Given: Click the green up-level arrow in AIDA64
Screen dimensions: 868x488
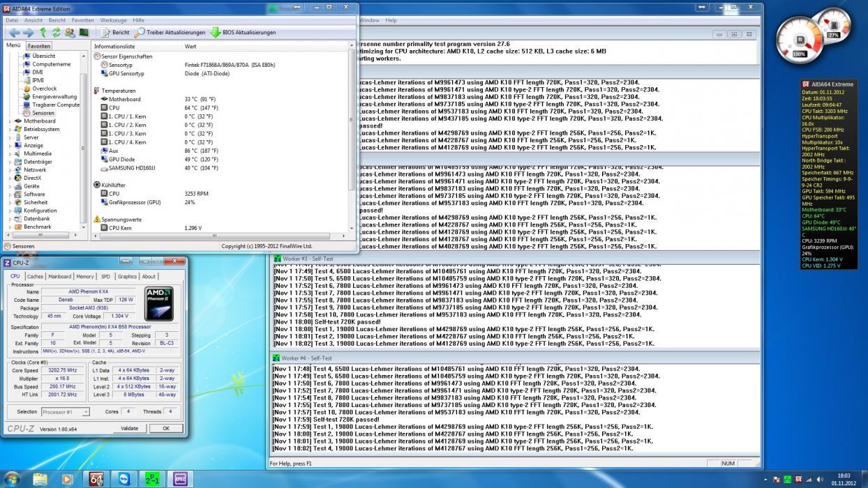Looking at the screenshot, I should click(43, 32).
